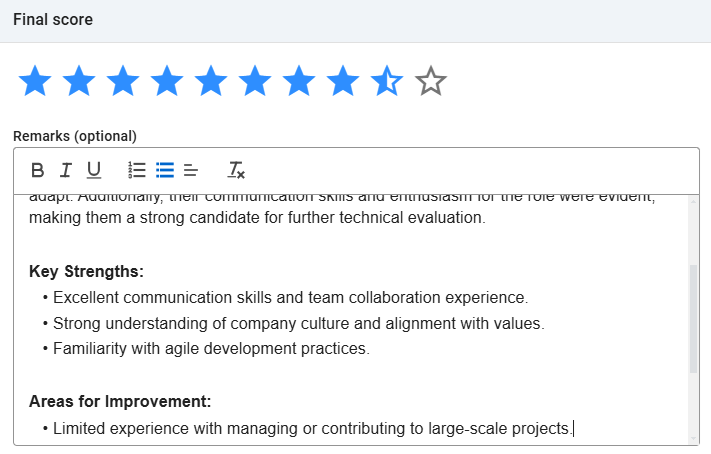The width and height of the screenshot is (711, 454).
Task: Click the remarks editor vertical scrollbar
Action: tap(693, 318)
